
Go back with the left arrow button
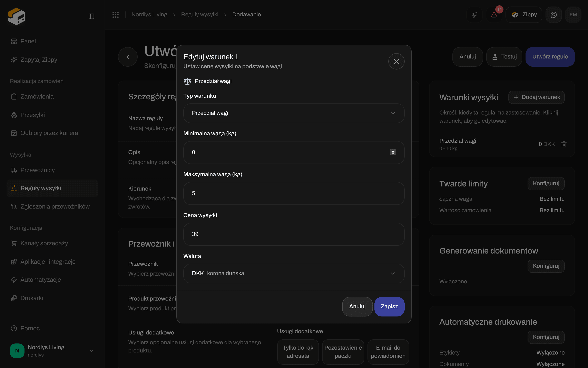pyautogui.click(x=128, y=57)
